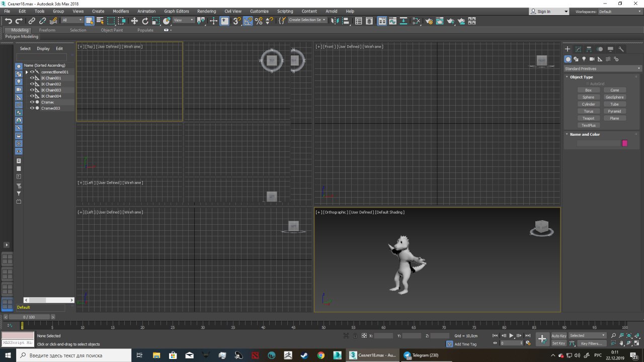Select the Cameras category icon
Viewport: 644px width, 362px height.
(592, 59)
